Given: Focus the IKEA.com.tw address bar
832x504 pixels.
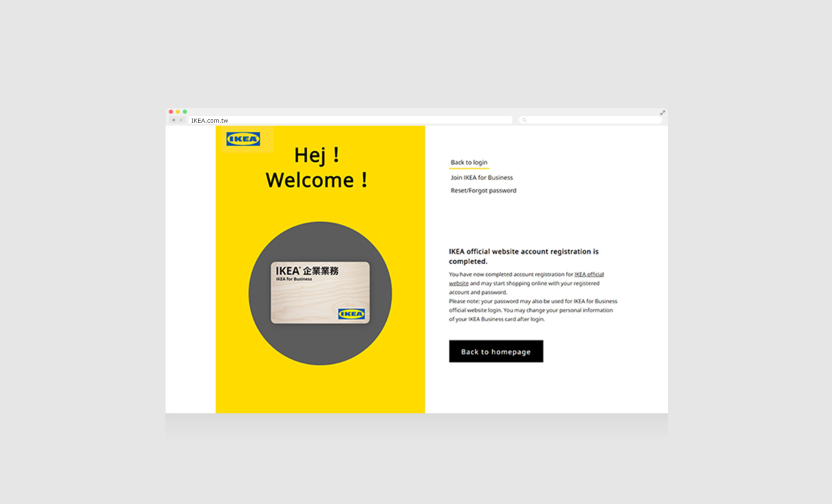Looking at the screenshot, I should 350,120.
